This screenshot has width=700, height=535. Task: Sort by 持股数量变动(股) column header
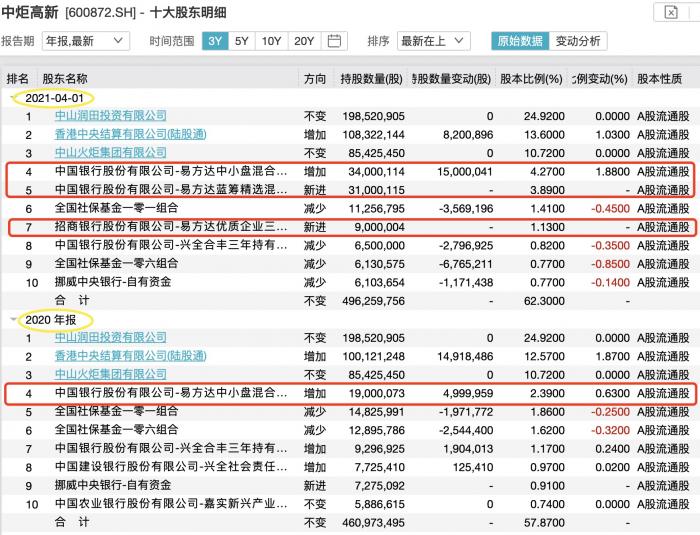(451, 79)
